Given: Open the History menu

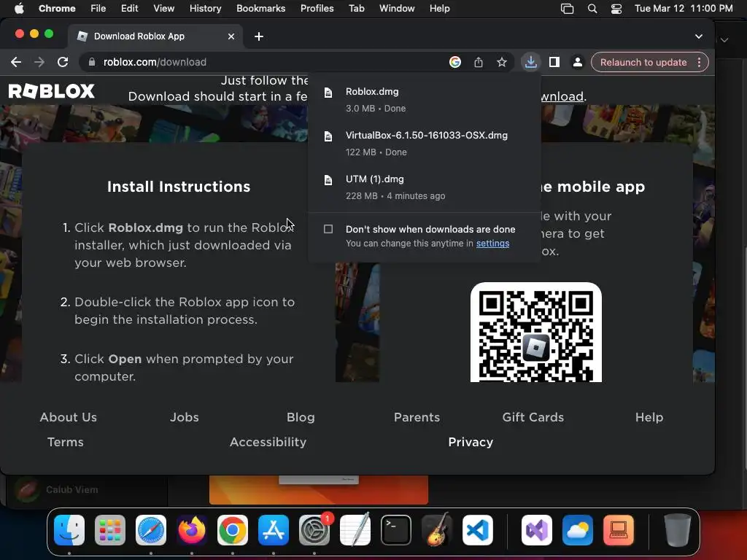Looking at the screenshot, I should [x=205, y=9].
